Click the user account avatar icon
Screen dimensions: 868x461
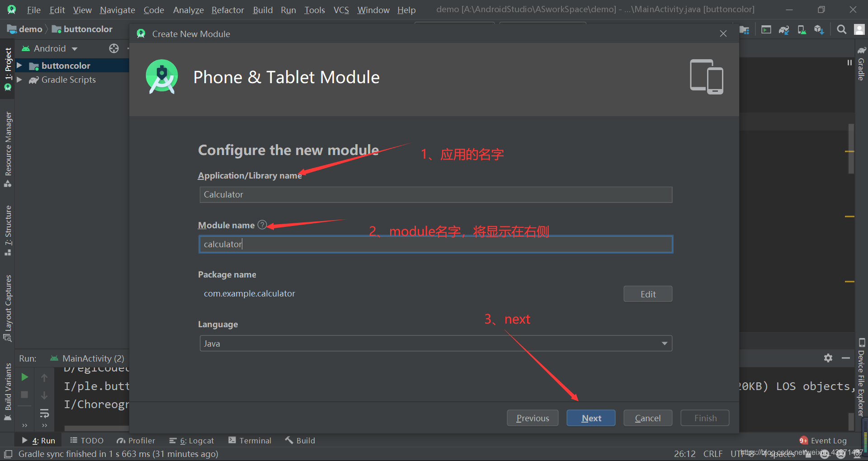[859, 30]
